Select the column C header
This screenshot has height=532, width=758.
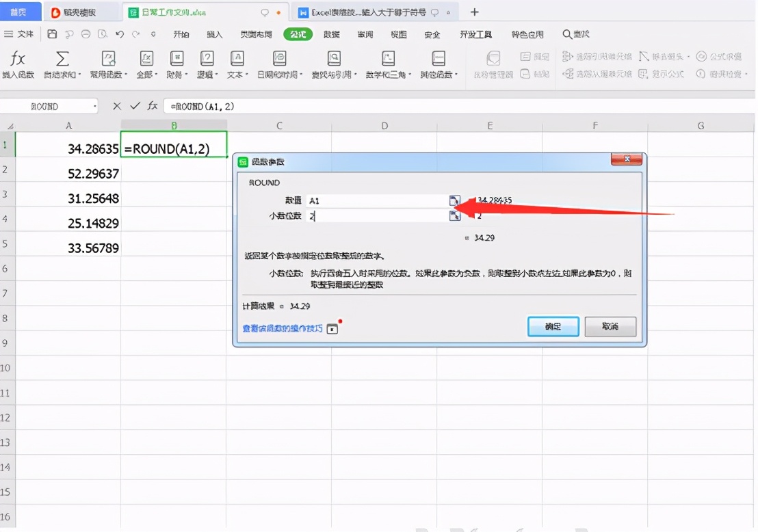pos(279,126)
